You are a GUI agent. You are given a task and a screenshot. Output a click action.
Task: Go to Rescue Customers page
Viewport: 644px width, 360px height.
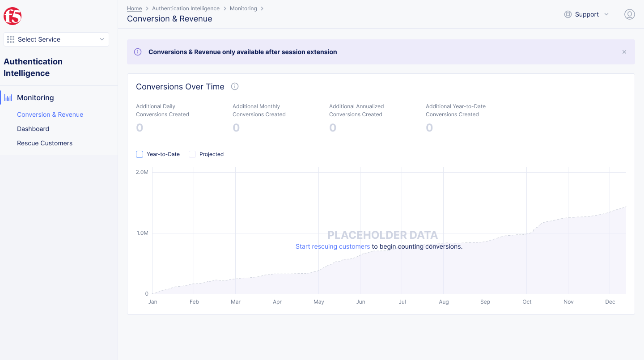45,143
